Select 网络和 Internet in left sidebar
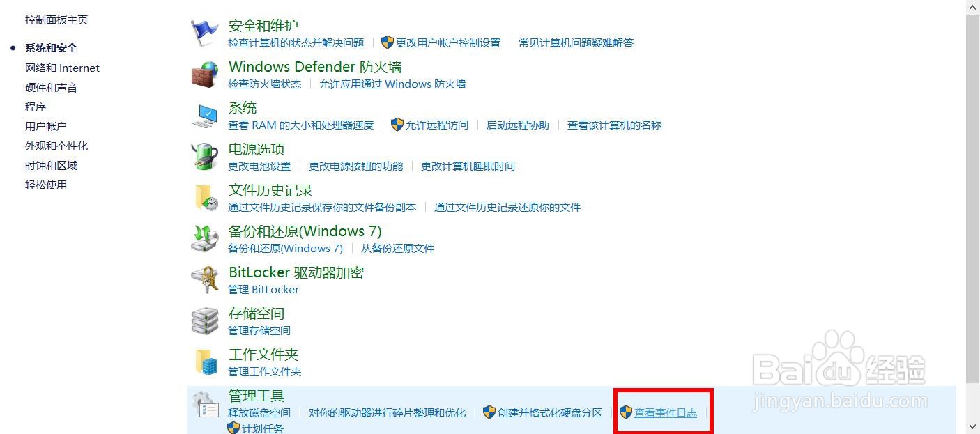980x434 pixels. click(x=62, y=68)
